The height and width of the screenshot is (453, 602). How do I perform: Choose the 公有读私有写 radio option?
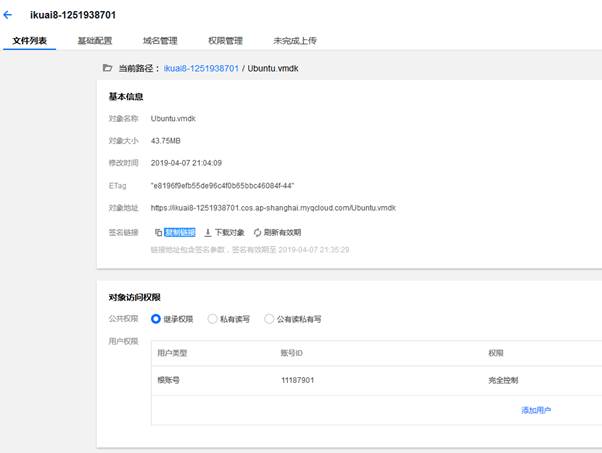(269, 319)
